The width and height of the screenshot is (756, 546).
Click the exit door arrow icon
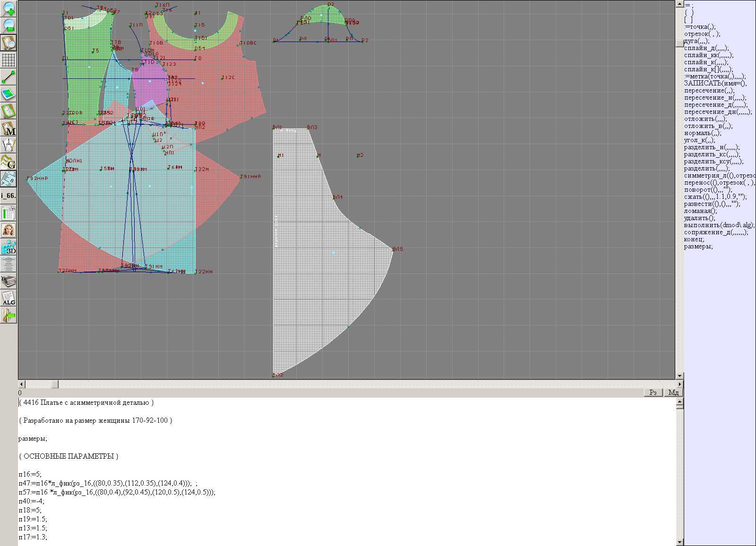[x=9, y=315]
